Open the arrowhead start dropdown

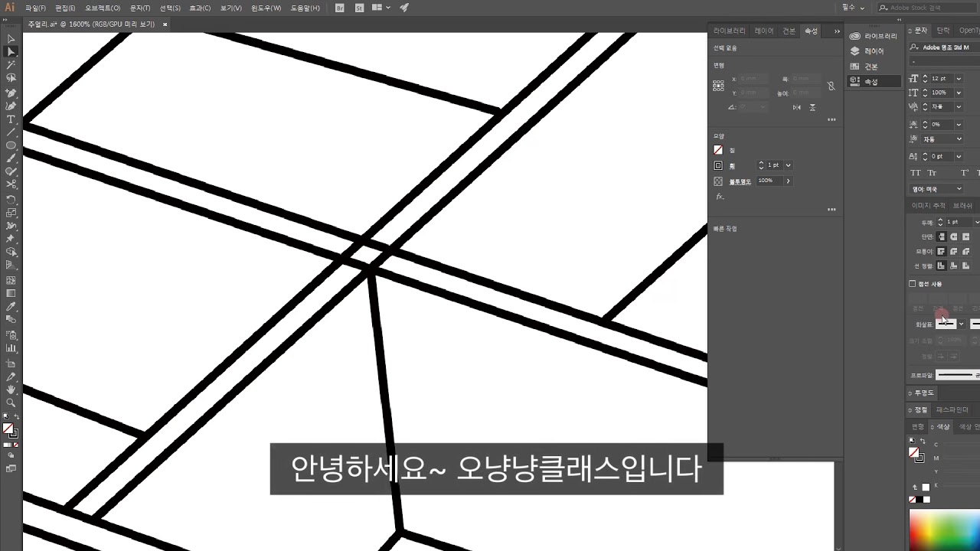click(x=961, y=324)
